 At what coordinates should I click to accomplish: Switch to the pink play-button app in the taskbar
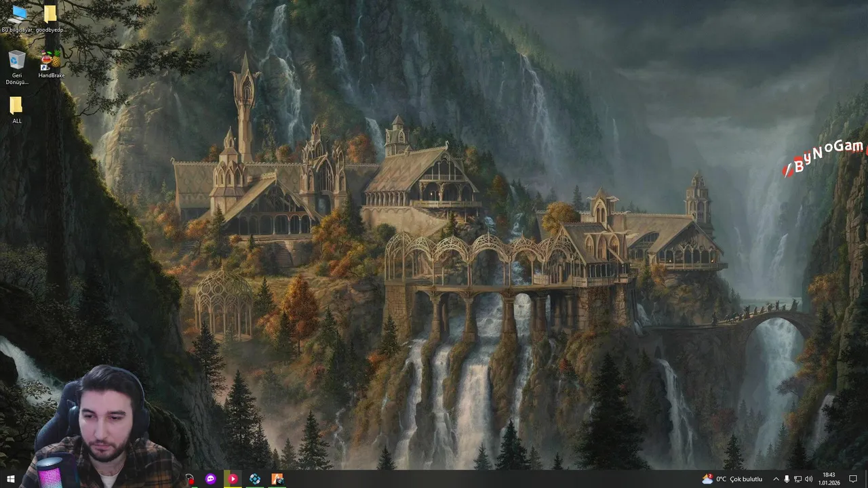(x=233, y=479)
